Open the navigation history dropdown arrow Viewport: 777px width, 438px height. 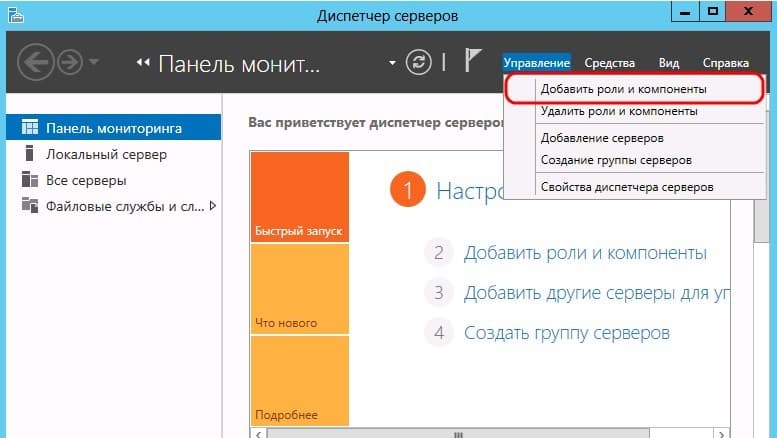coord(94,62)
